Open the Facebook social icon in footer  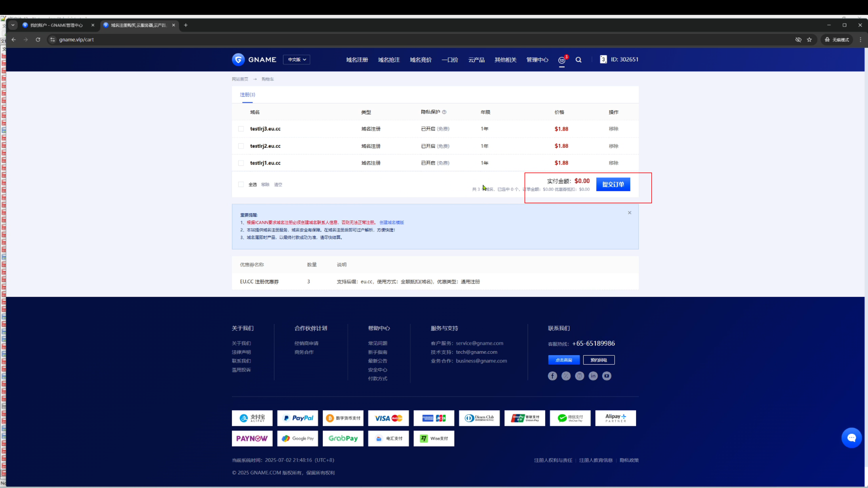coord(552,376)
